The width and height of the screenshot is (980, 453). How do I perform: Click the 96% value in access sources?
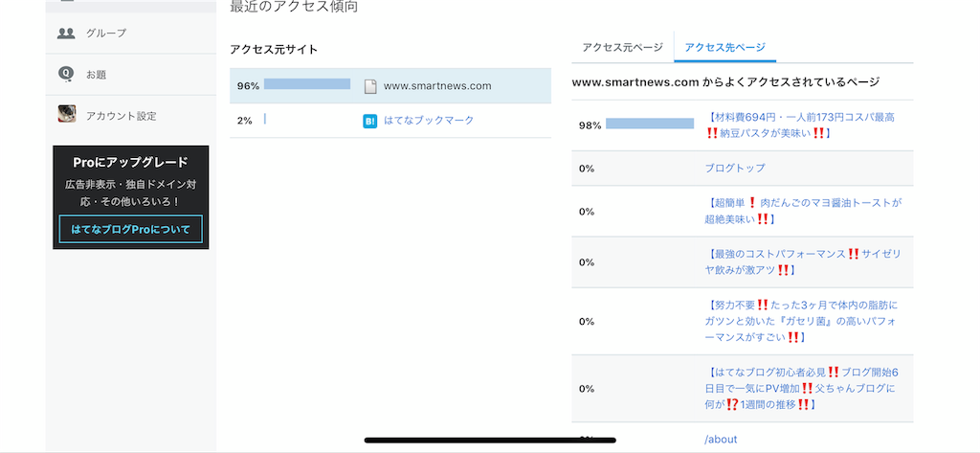tap(248, 86)
